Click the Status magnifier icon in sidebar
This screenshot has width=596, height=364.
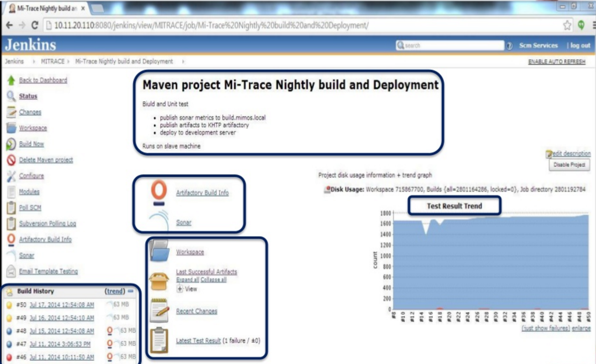pyautogui.click(x=11, y=96)
